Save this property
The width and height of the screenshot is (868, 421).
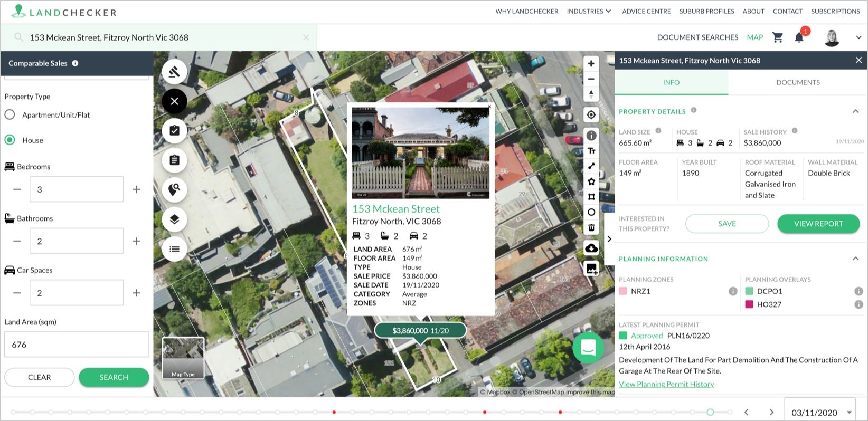[x=727, y=224]
